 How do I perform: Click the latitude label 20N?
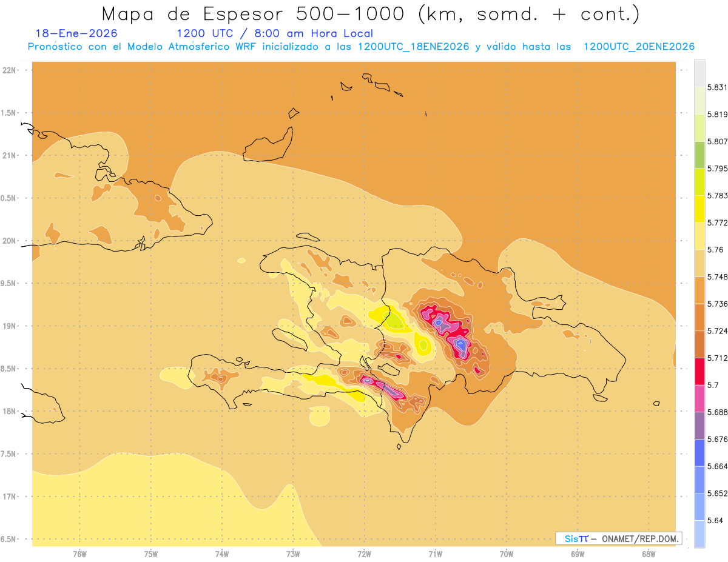coord(10,241)
